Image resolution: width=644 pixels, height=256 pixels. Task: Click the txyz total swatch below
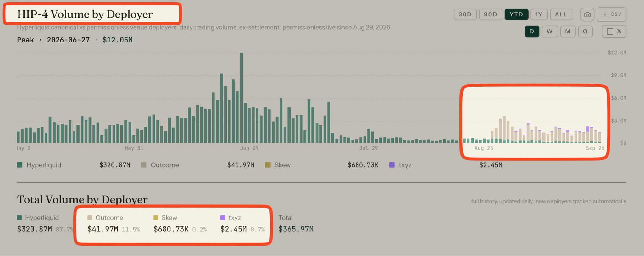click(x=223, y=218)
